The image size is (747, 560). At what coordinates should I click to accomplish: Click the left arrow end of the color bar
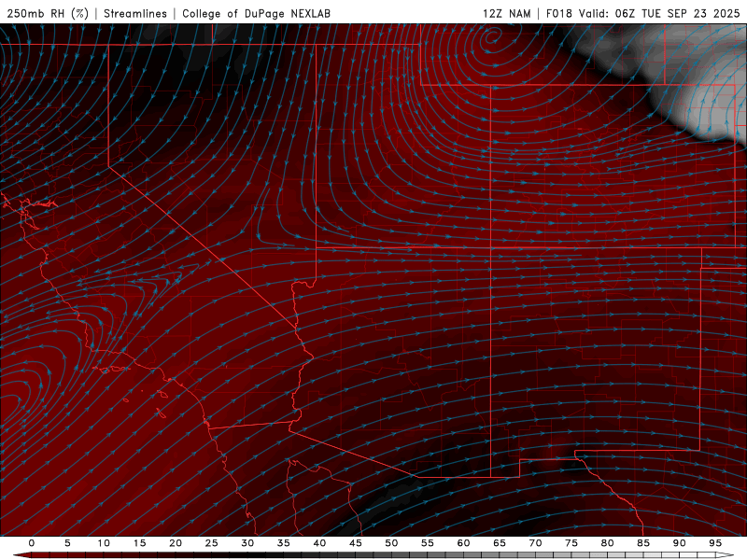(21, 555)
